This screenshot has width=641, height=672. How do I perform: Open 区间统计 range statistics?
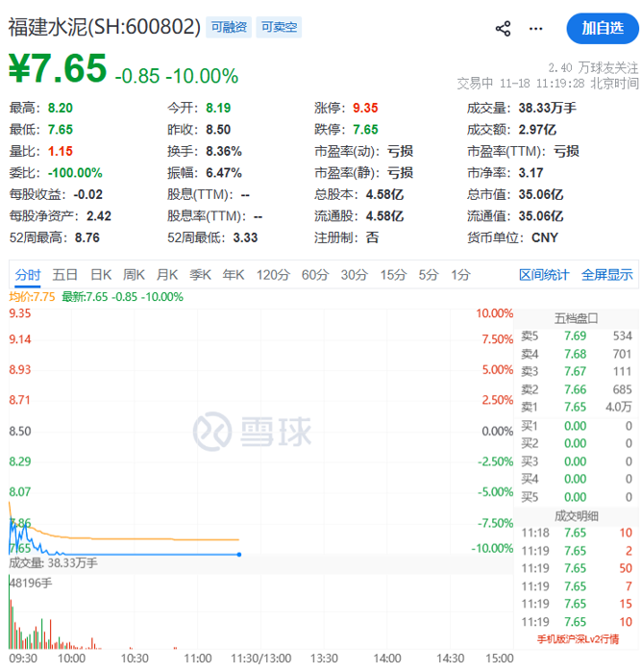pyautogui.click(x=544, y=275)
